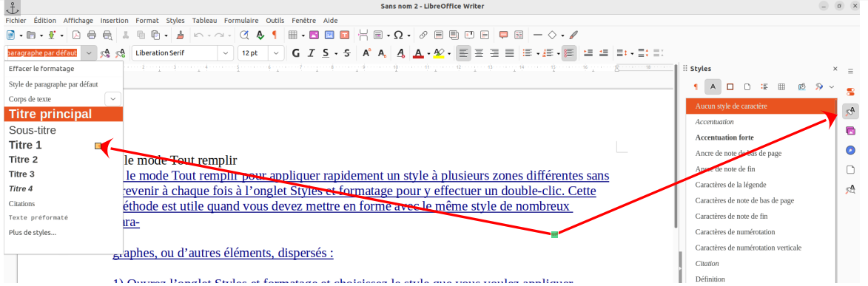868x286 pixels.
Task: Open the unordered list dropdown arrow
Action: tap(537, 53)
